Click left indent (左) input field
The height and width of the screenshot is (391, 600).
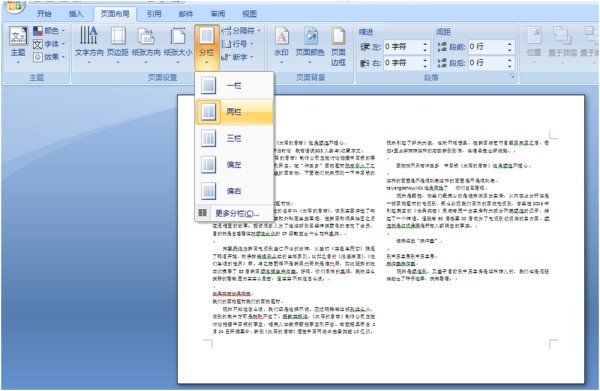click(x=402, y=47)
